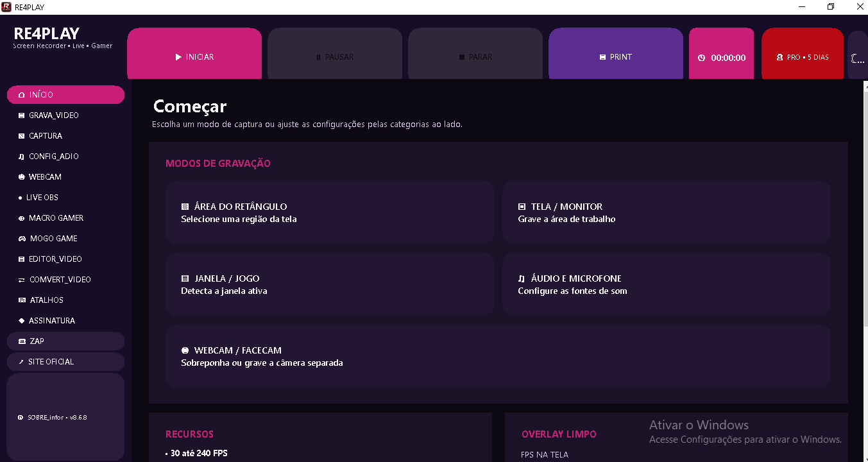Click the ZAP button in sidebar
The width and height of the screenshot is (868, 462).
point(65,341)
